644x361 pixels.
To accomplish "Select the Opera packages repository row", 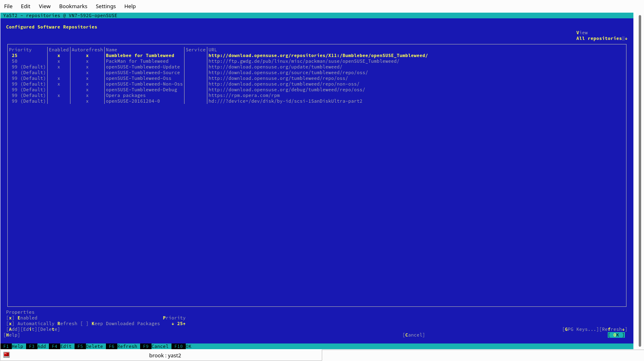I will 317,95.
